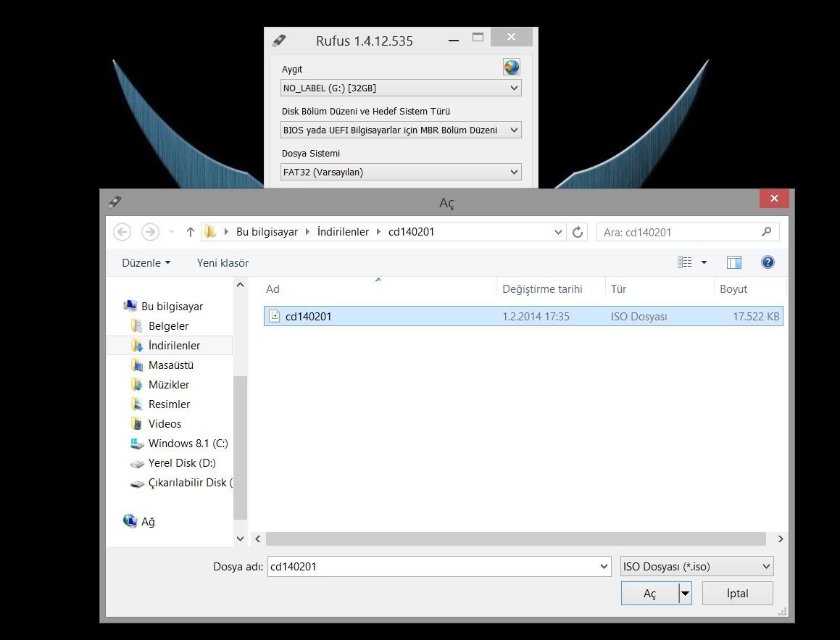Click the date '1.2.2014 17:35' cell
Viewport: 840px width, 640px height.
click(536, 317)
